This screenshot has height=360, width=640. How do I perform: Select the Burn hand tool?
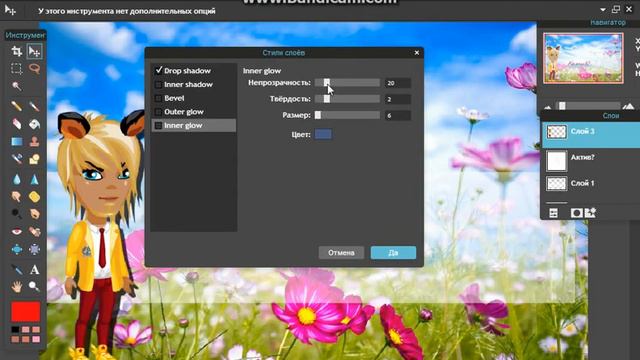click(34, 214)
